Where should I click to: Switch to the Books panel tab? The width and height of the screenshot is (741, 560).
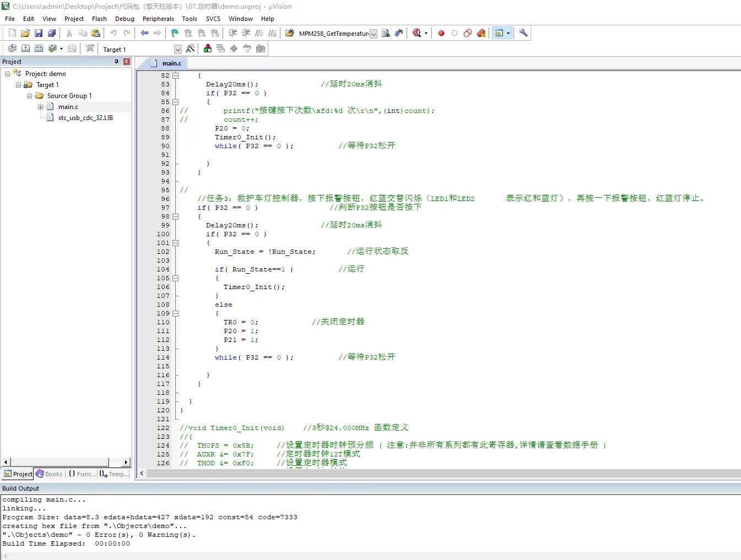tap(50, 474)
